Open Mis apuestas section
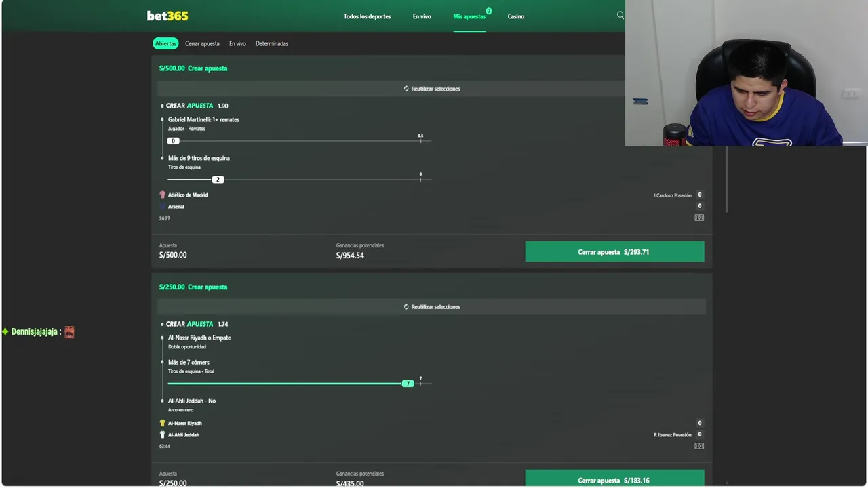The height and width of the screenshot is (488, 868). coord(469,16)
